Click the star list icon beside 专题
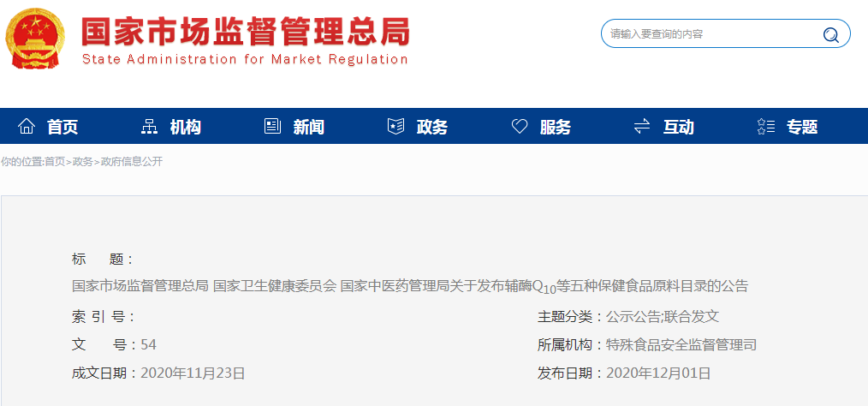This screenshot has height=406, width=868. point(765,127)
